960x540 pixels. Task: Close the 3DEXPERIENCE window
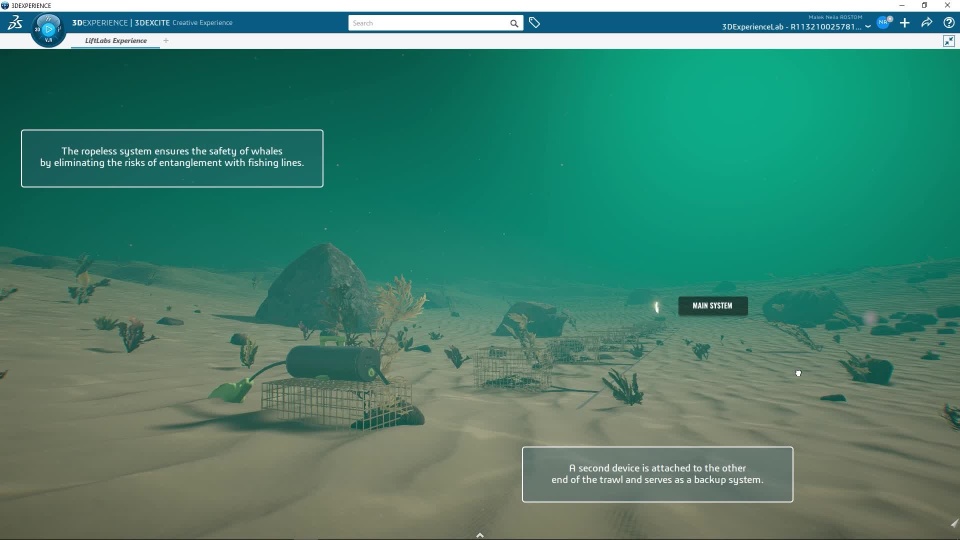947,5
